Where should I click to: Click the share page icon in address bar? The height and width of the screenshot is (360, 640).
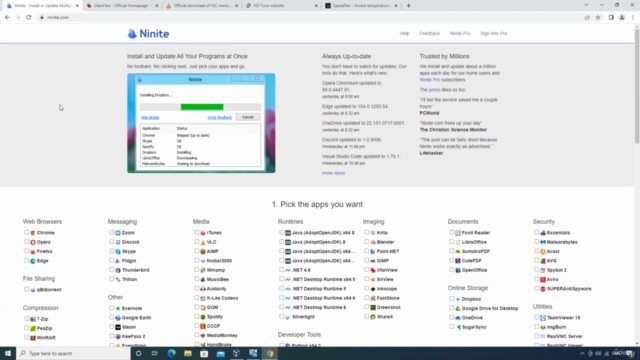(587, 18)
